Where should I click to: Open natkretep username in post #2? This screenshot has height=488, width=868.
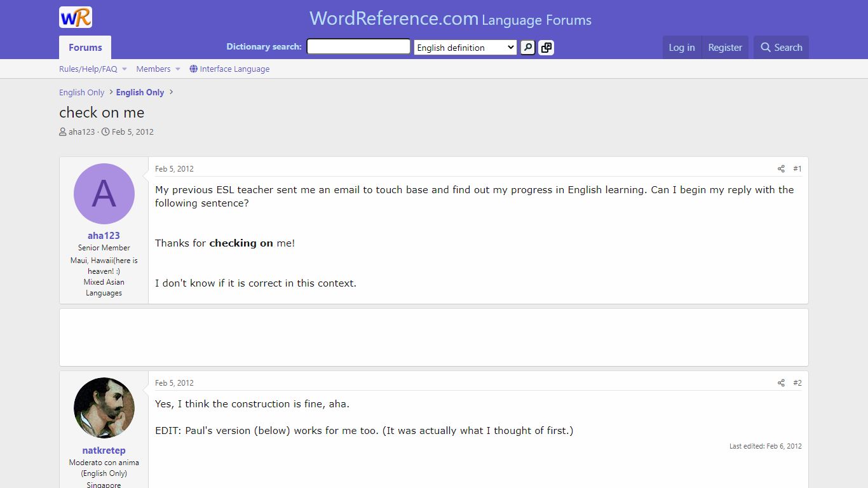tap(104, 451)
